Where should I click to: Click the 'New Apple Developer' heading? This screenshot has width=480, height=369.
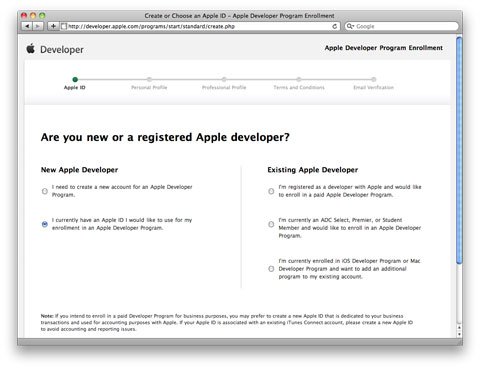point(79,170)
